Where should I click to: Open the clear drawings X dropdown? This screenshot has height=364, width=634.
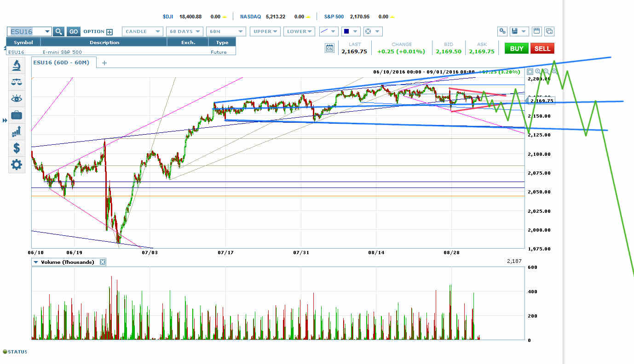coord(372,32)
